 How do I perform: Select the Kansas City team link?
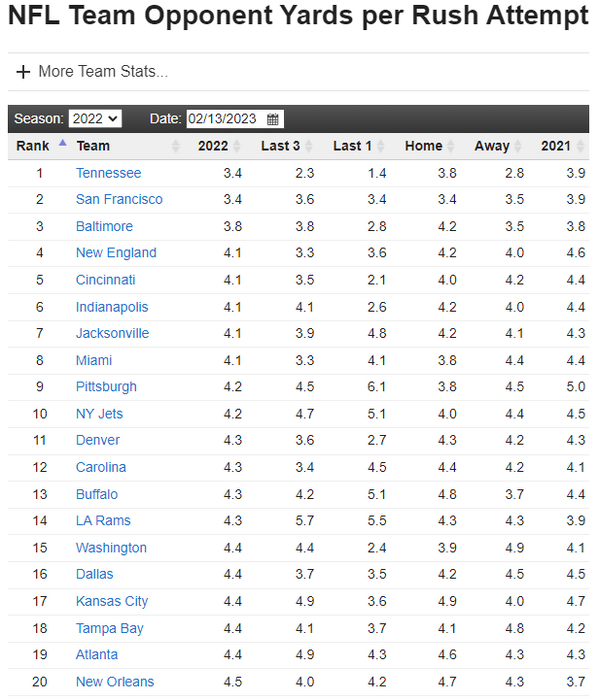tap(112, 601)
